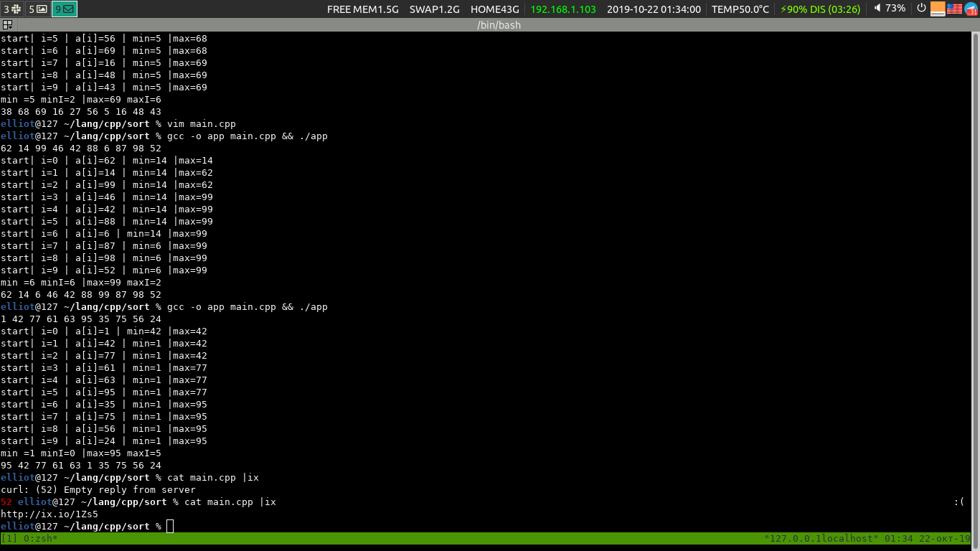Click the date and time 2019-10-22 01:34:00
980x551 pixels.
click(654, 9)
